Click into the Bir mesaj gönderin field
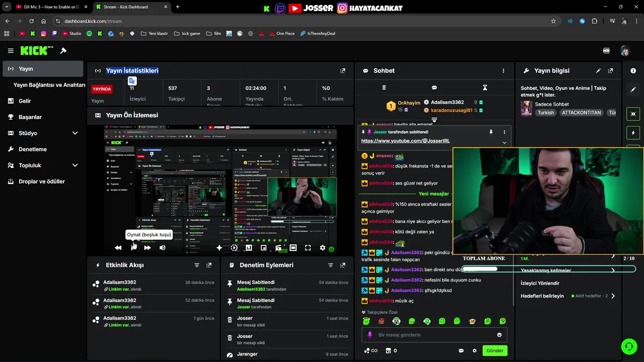Viewport: 644px width, 362px height. (x=434, y=335)
